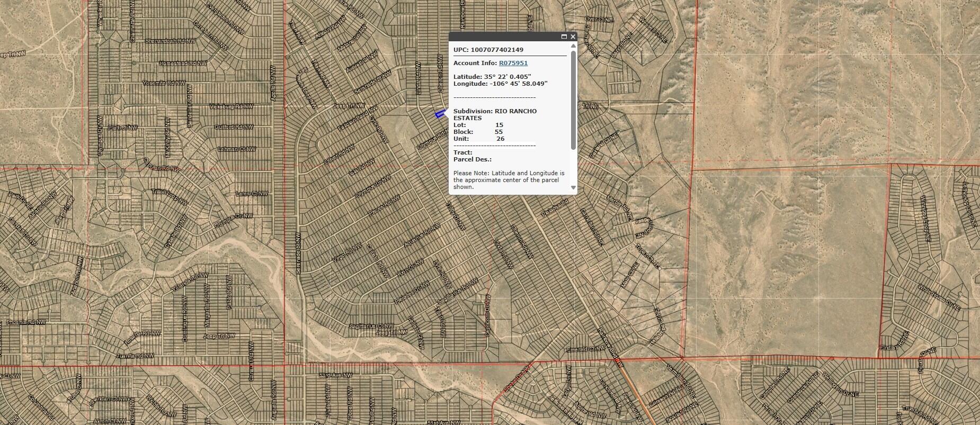Click the Unit value 26
Viewport: 980px width, 425px height.
500,139
